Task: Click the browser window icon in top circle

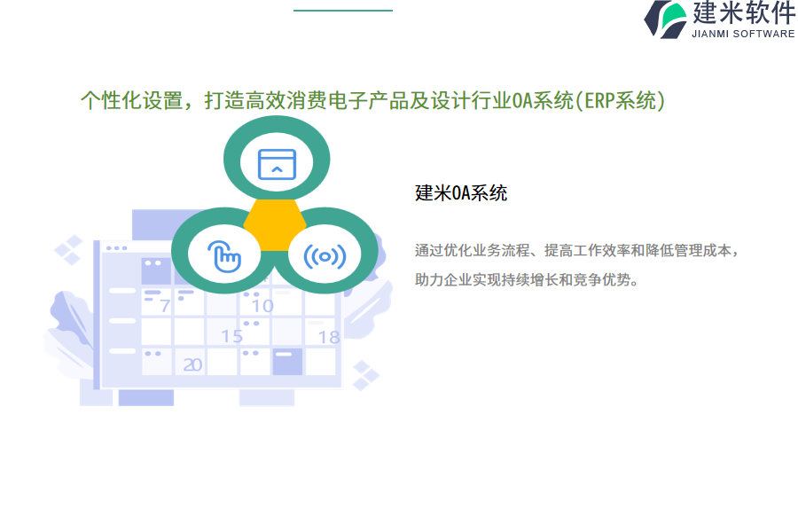Action: 277,164
